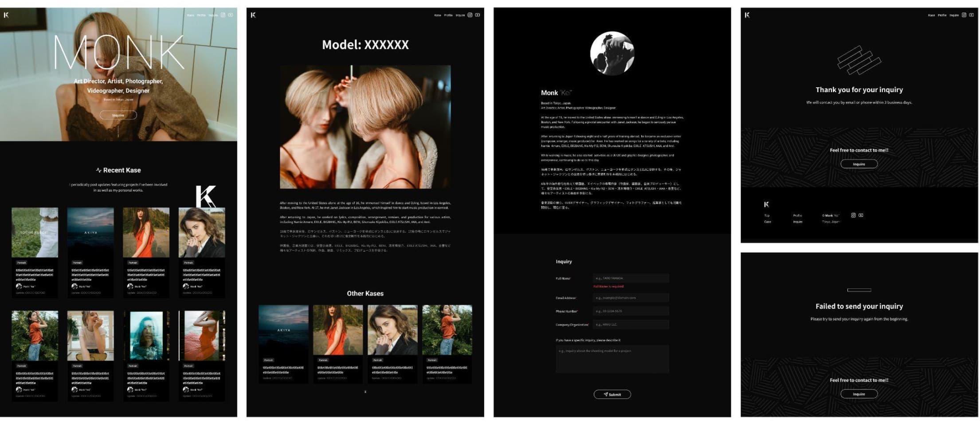The image size is (980, 424).
Task: Select Inquire in the MONK home page navigation
Action: pos(213,15)
